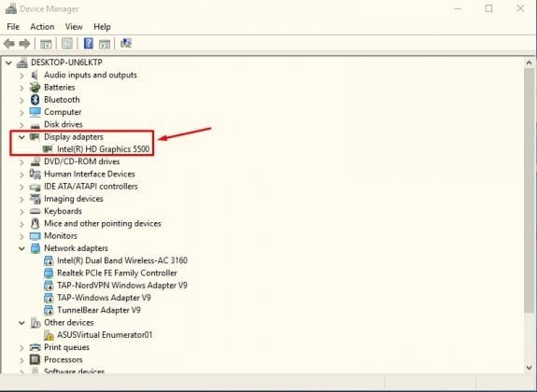
Task: Click the ASUSVirtual Enumerator01 warning icon
Action: click(x=49, y=335)
